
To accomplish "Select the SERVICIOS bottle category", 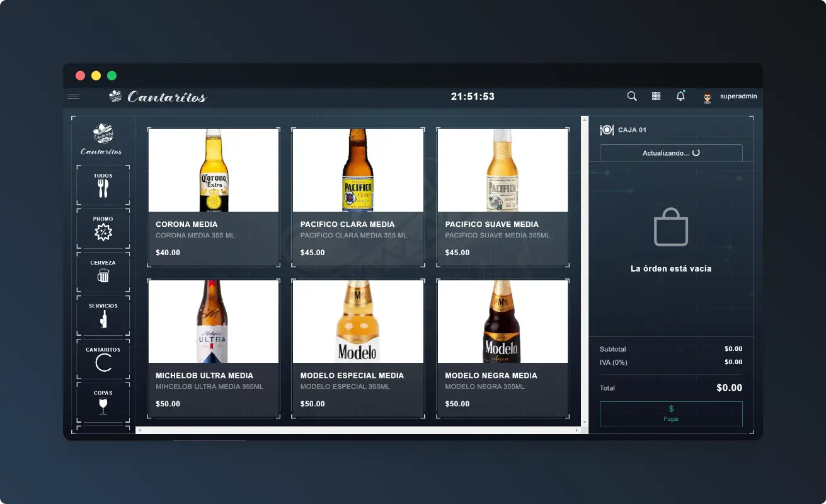I will (x=103, y=316).
